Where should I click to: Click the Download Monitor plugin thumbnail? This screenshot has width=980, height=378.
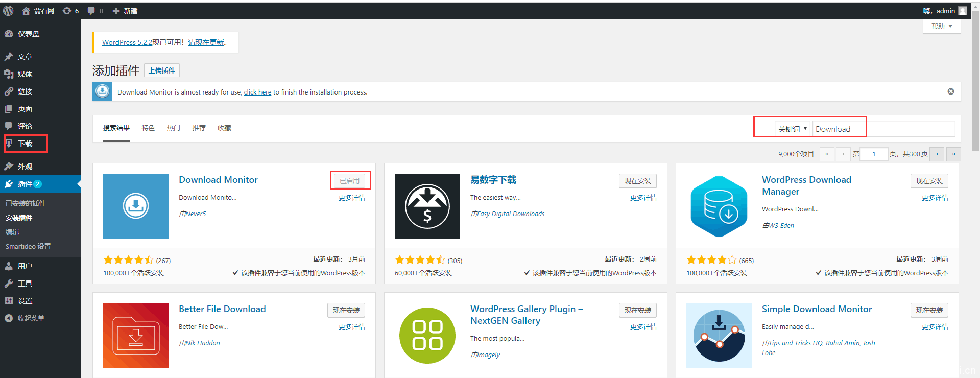(135, 206)
